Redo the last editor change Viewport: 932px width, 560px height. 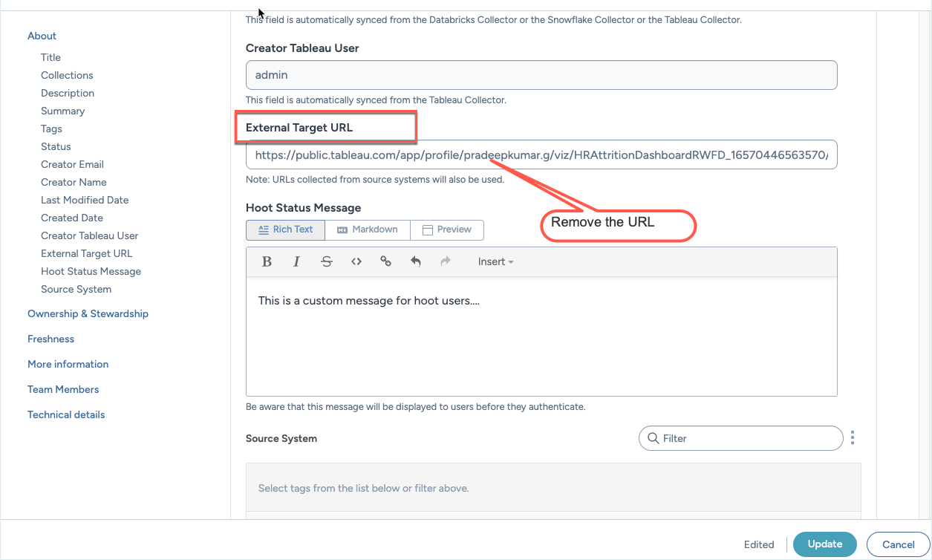446,261
